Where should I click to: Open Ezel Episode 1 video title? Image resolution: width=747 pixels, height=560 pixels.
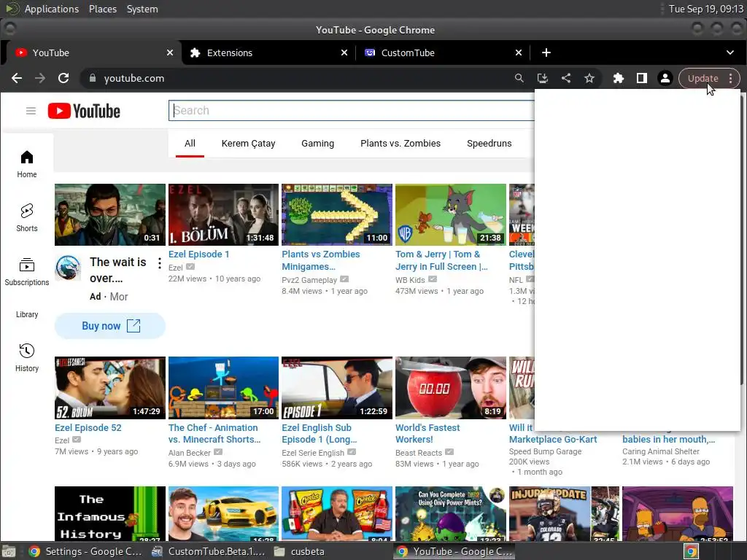pos(198,254)
